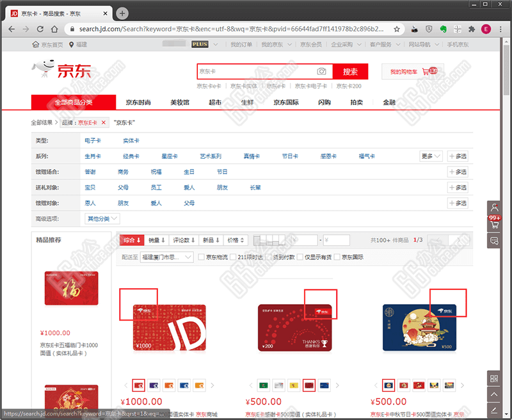Viewport: 512px width, 420px height.
Task: Open the sidebar user account icon
Action: pyautogui.click(x=494, y=207)
